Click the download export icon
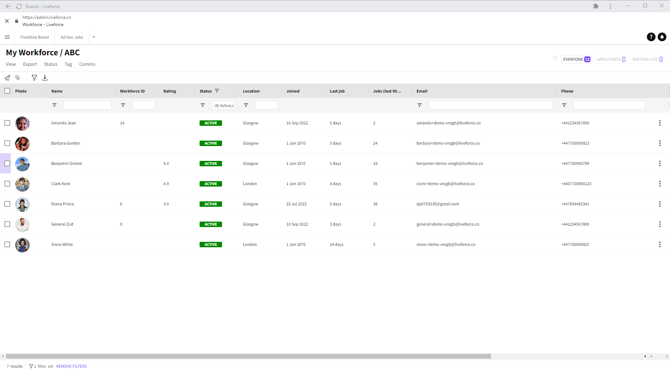 point(45,78)
